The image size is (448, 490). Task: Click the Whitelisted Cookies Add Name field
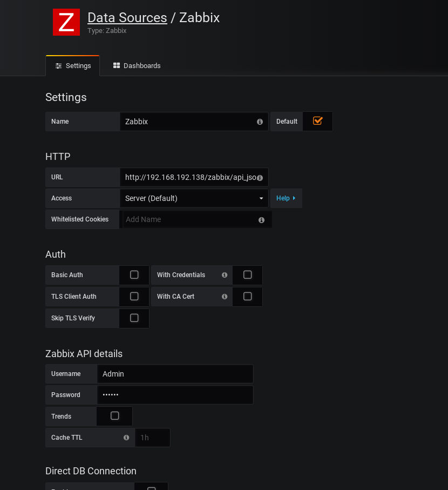pyautogui.click(x=198, y=219)
